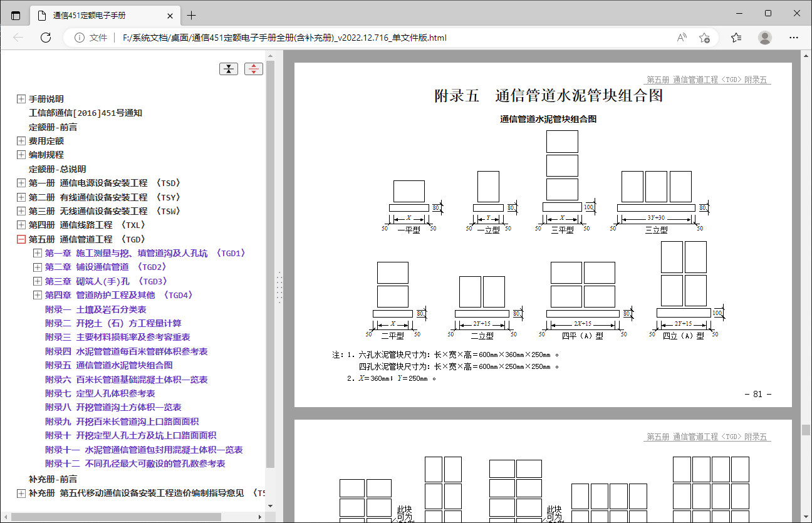The height and width of the screenshot is (523, 812).
Task: Expand the 编制规程 node
Action: coord(21,155)
